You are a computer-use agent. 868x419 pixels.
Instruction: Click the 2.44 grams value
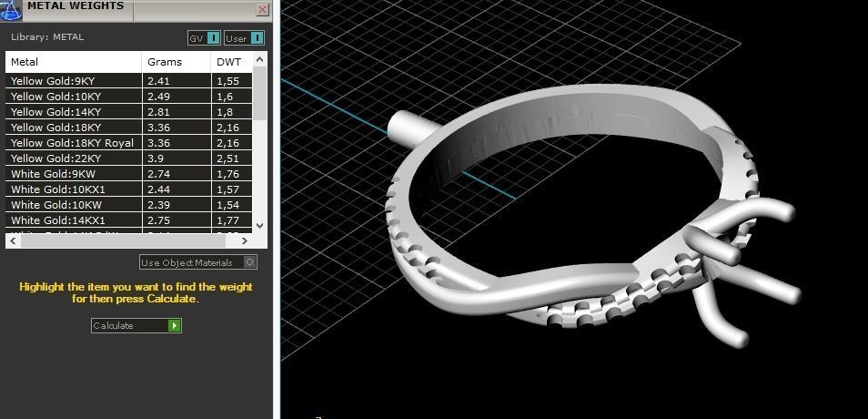tap(158, 189)
